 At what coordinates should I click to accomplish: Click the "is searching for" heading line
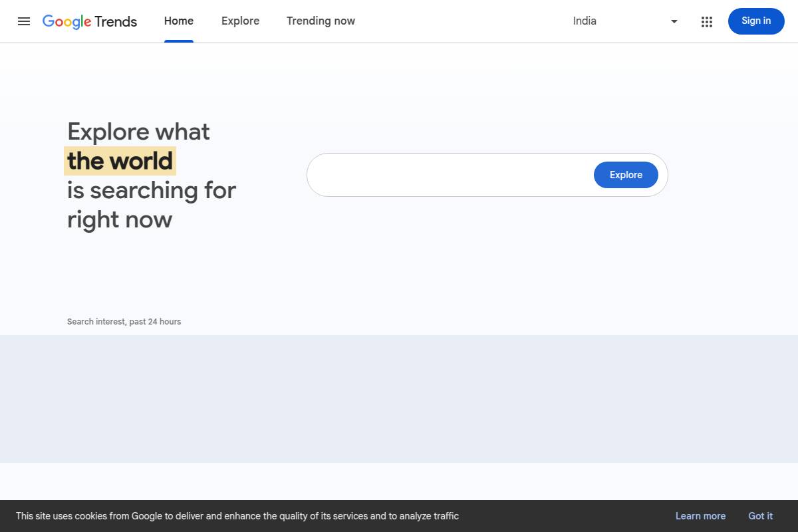coord(152,190)
